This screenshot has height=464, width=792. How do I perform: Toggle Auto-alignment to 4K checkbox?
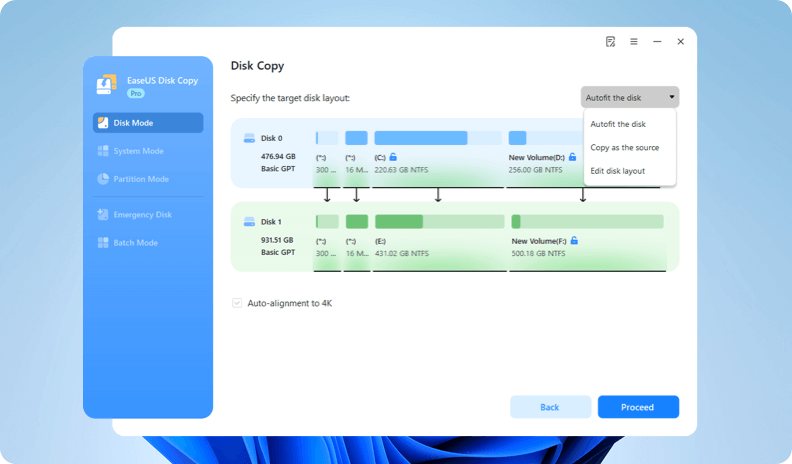(x=237, y=303)
